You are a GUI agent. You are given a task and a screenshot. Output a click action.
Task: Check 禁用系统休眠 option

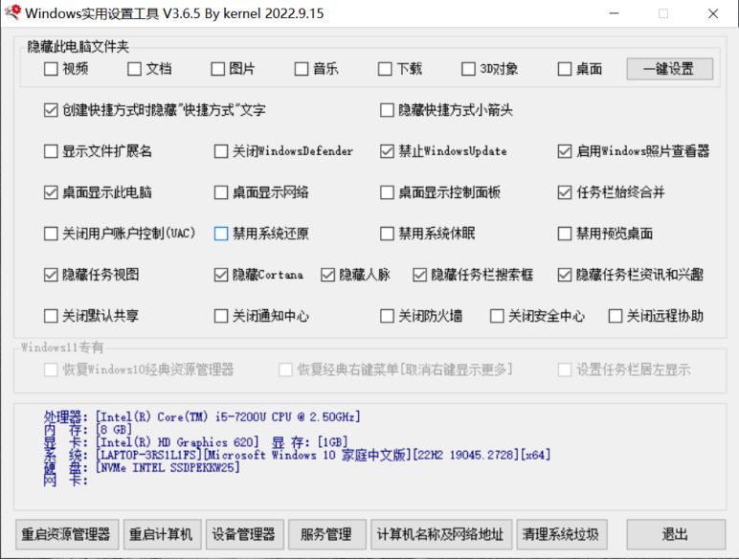[x=387, y=234]
